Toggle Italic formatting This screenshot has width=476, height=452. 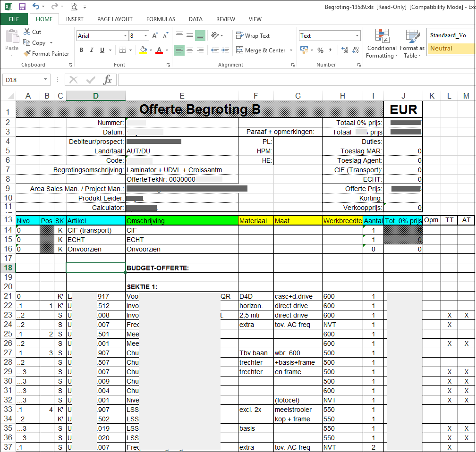(x=92, y=50)
